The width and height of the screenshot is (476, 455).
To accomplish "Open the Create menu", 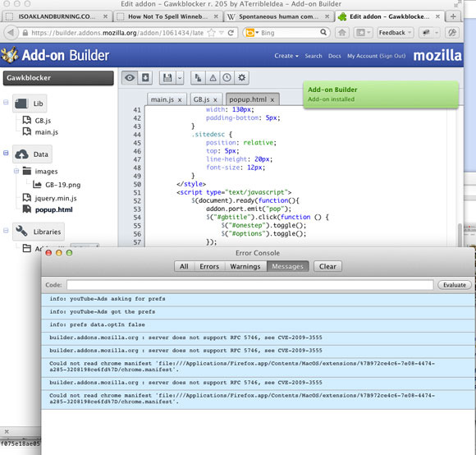I will click(286, 56).
